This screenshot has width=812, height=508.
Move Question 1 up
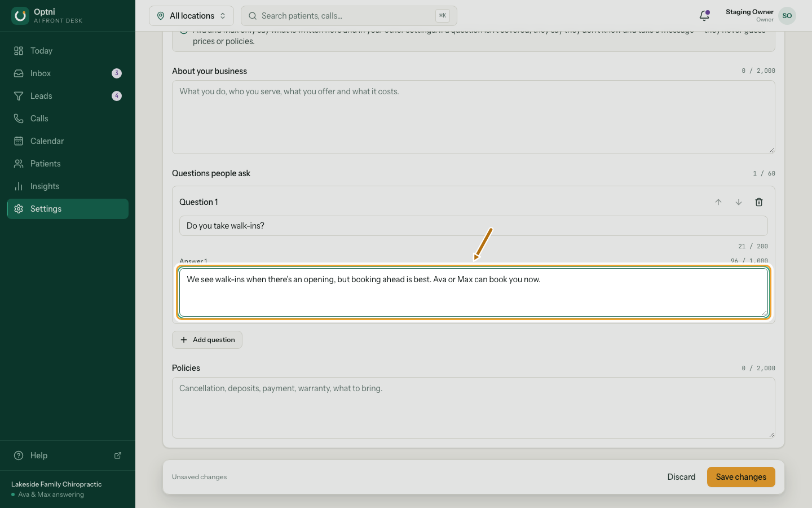click(x=718, y=202)
